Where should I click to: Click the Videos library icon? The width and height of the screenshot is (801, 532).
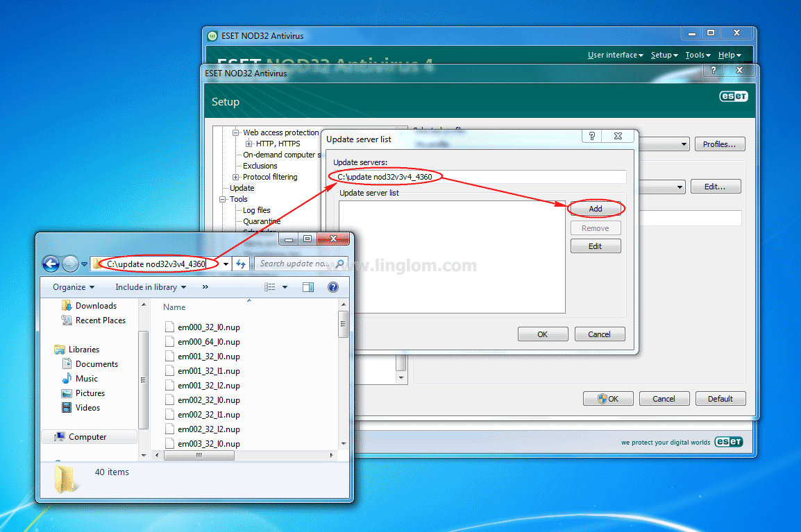point(67,407)
